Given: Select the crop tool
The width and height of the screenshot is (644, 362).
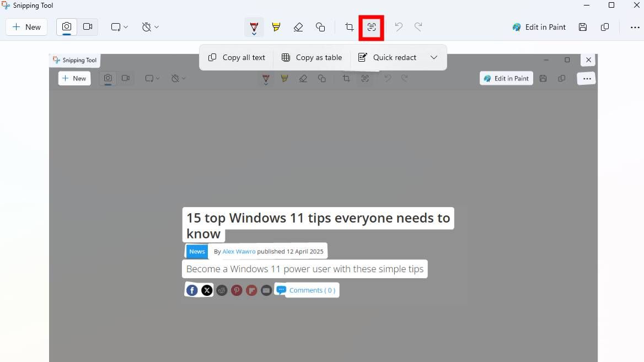Looking at the screenshot, I should coord(349,26).
